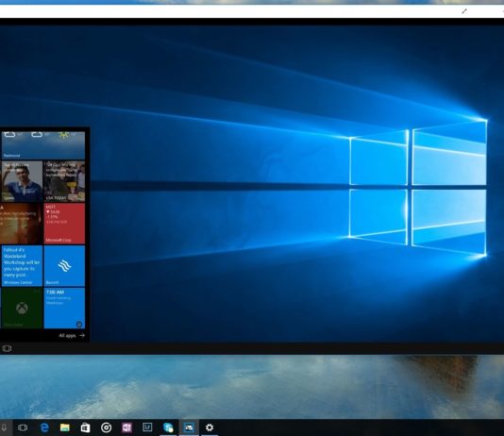504x436 pixels.
Task: Launch Microsoft Edge from taskbar
Action: point(44,428)
